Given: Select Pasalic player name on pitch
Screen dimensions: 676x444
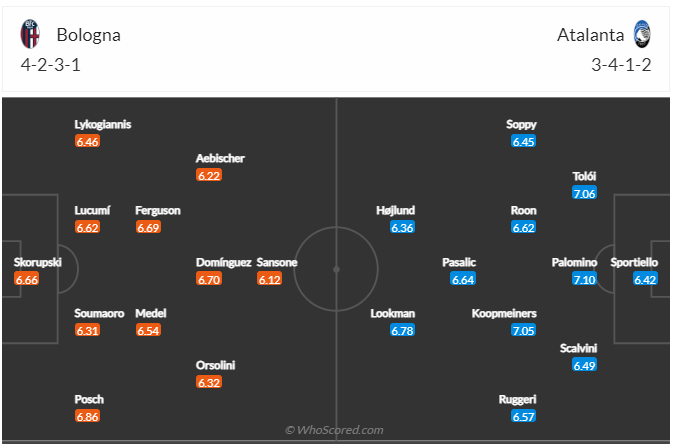Looking at the screenshot, I should pos(459,262).
